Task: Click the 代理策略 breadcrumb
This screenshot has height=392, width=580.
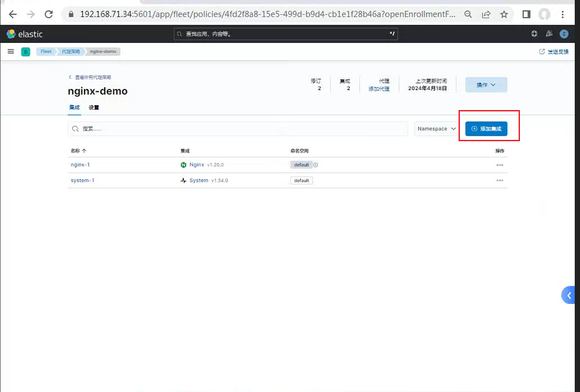Action: [71, 52]
